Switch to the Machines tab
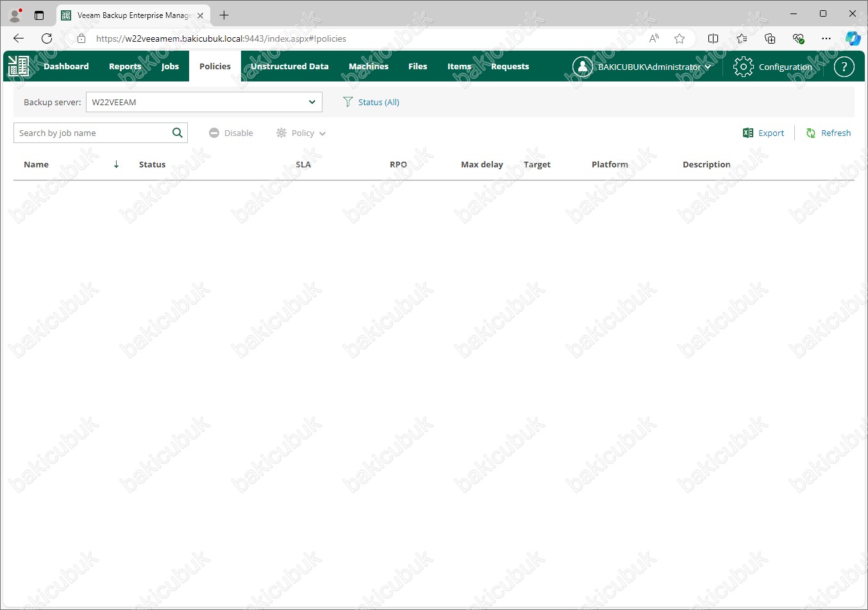The width and height of the screenshot is (868, 610). (369, 66)
